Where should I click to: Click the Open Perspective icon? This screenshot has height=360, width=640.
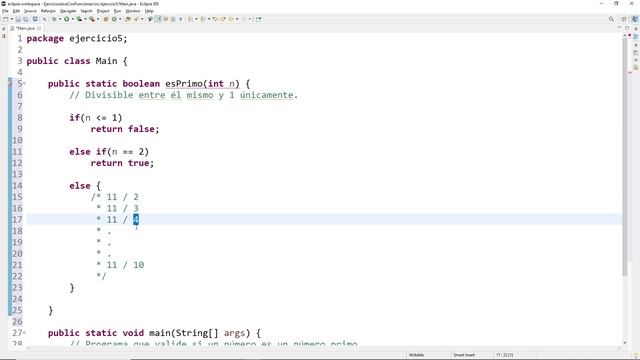click(624, 19)
